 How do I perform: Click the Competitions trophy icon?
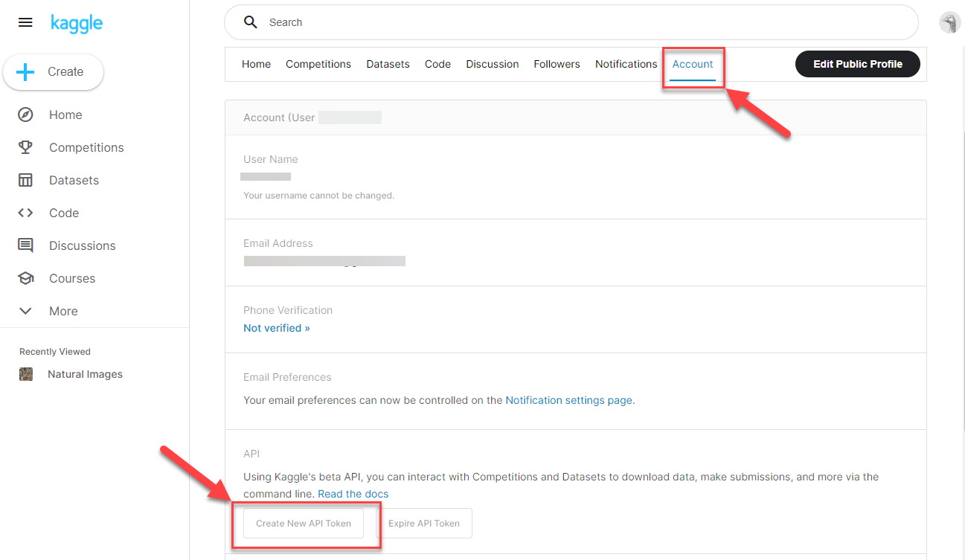click(26, 147)
